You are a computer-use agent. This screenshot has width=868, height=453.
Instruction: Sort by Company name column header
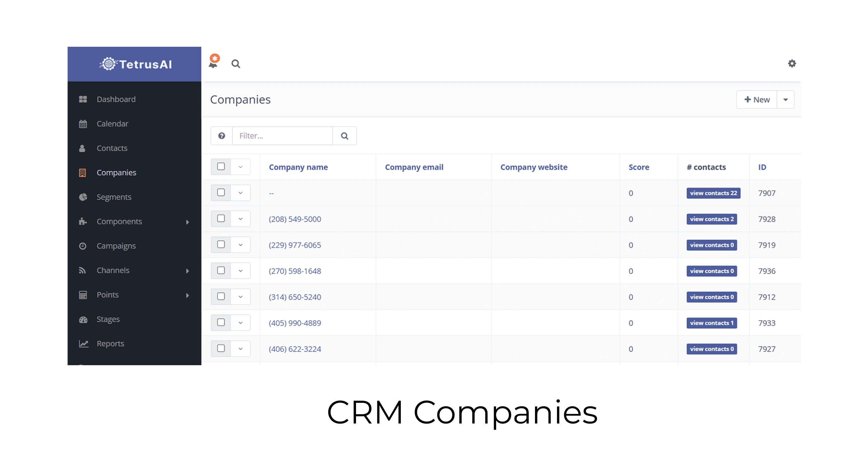coord(298,167)
